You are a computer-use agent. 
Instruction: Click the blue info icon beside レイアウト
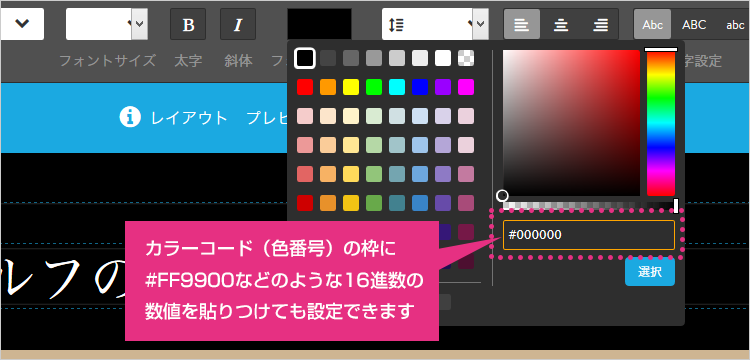pos(130,117)
